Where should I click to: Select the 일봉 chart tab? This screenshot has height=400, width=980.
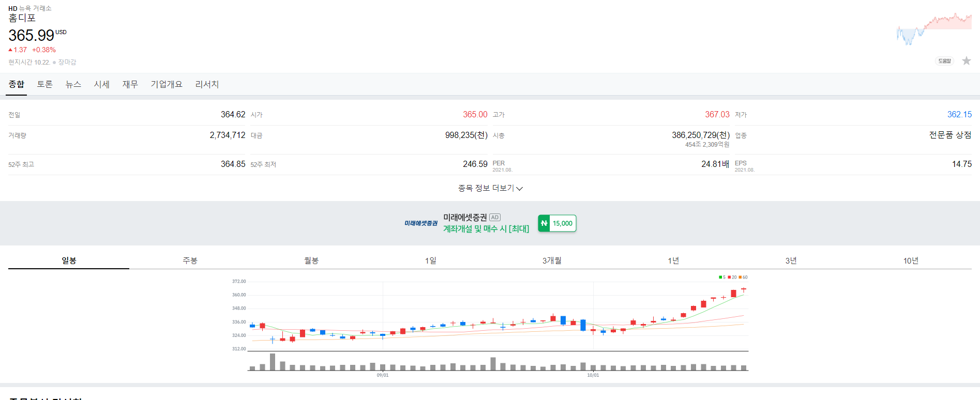point(69,260)
